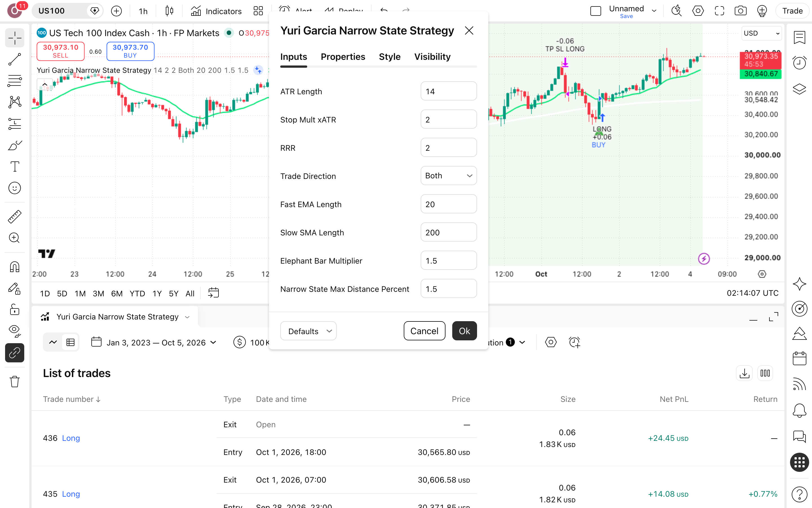Enter fullscreen mode
The height and width of the screenshot is (508, 812).
719,11
